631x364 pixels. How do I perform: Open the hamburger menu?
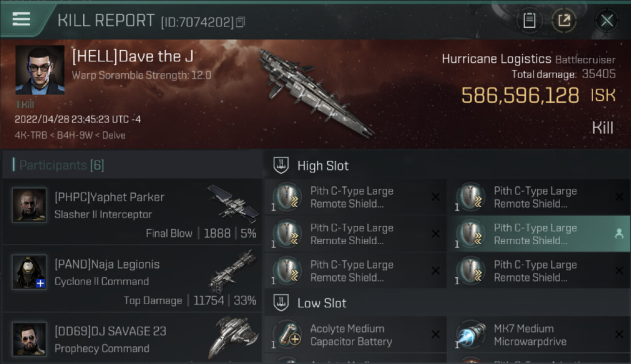point(21,19)
